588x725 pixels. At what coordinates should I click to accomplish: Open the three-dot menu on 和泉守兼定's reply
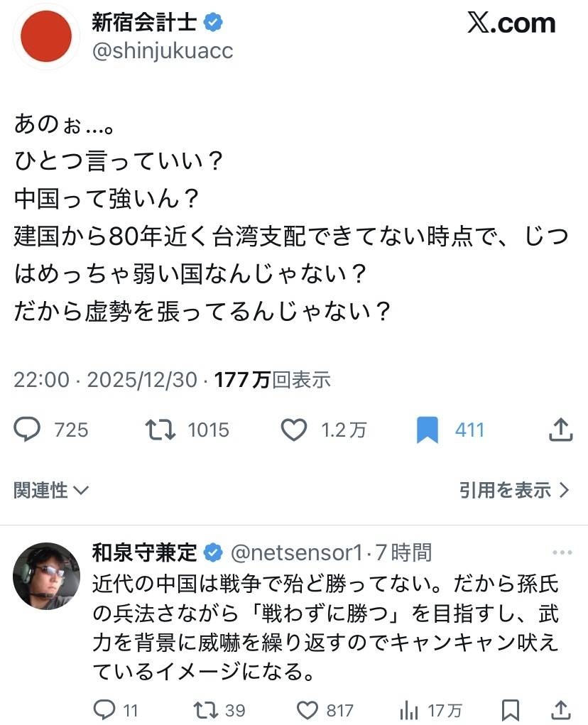(561, 552)
